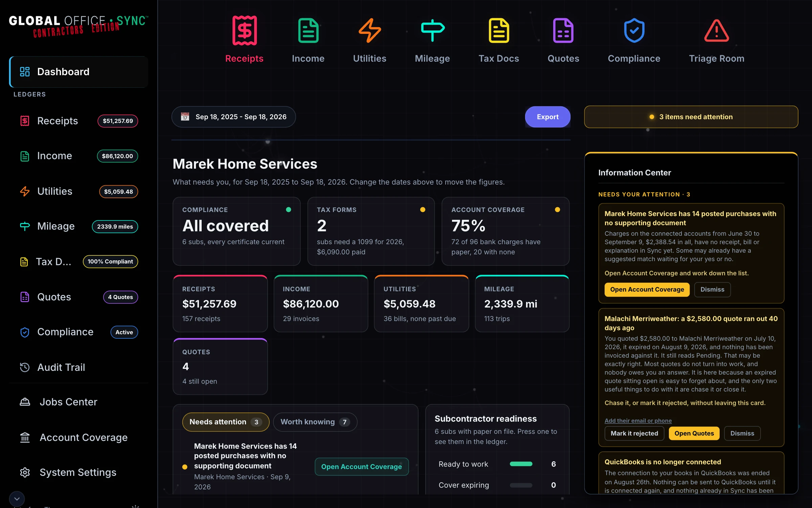Dismiss the Malachi Merriweather quote card

[x=742, y=433]
